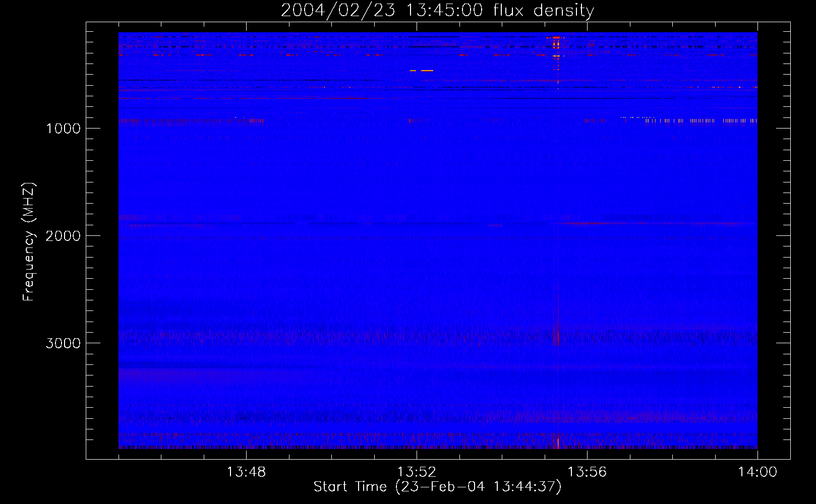
Task: Click the plot title '2004/02/23 13:45:00 flux density'
Action: coord(437,10)
